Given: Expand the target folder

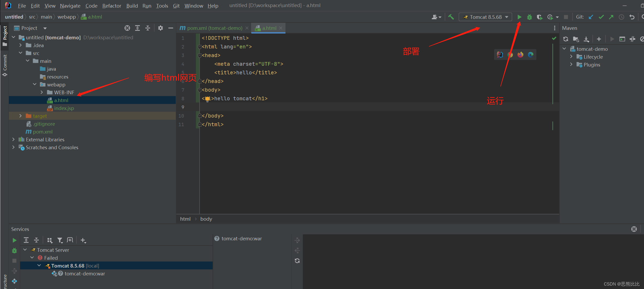Looking at the screenshot, I should [x=21, y=116].
